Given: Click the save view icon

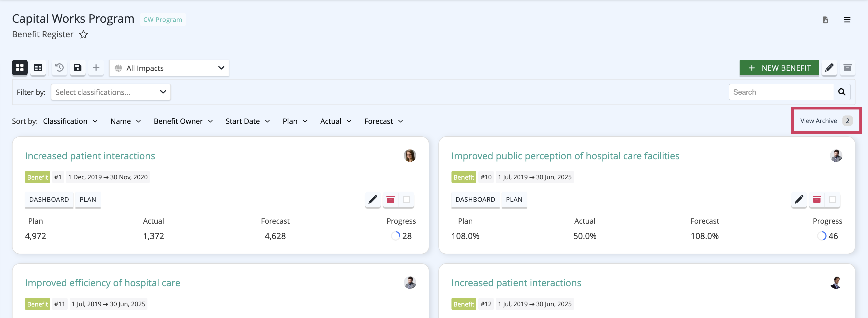Looking at the screenshot, I should 78,68.
